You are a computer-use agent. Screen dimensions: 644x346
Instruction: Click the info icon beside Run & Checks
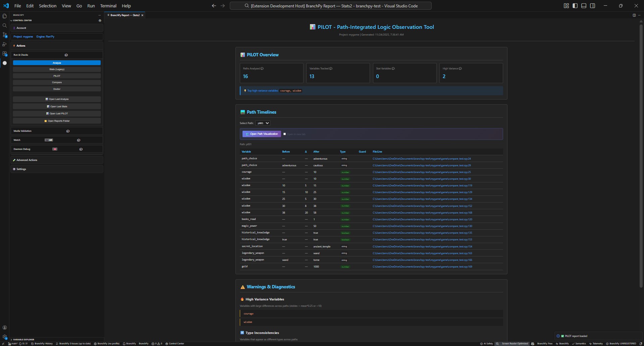[66, 55]
